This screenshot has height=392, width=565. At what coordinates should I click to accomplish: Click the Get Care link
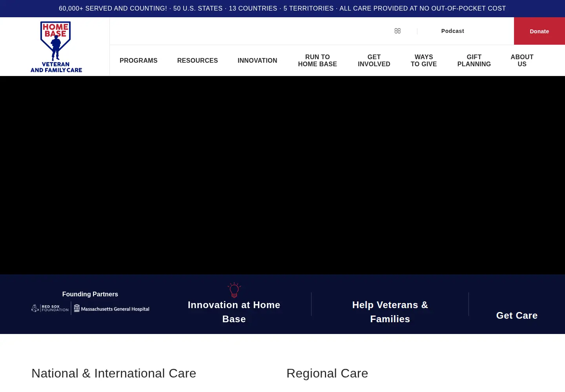(517, 316)
